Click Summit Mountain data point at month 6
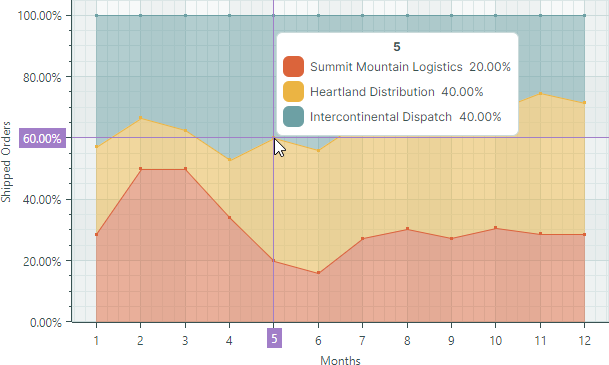This screenshot has height=365, width=609. click(x=318, y=273)
